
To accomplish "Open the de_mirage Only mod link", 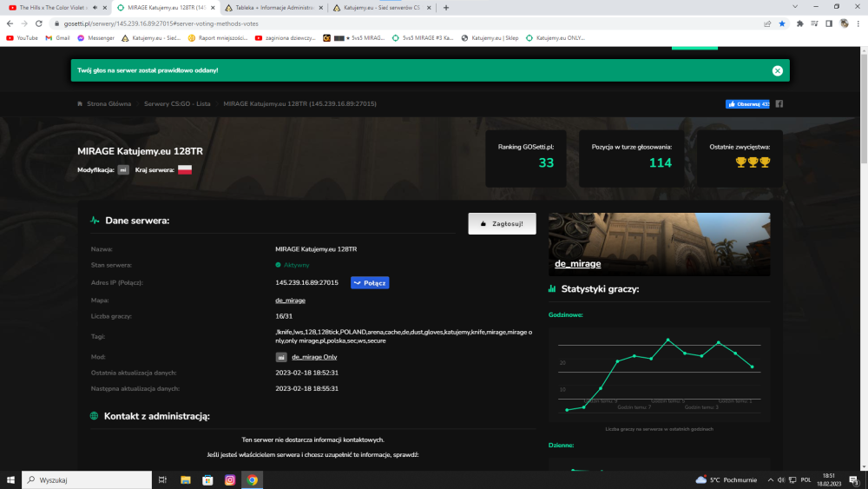I will 314,357.
